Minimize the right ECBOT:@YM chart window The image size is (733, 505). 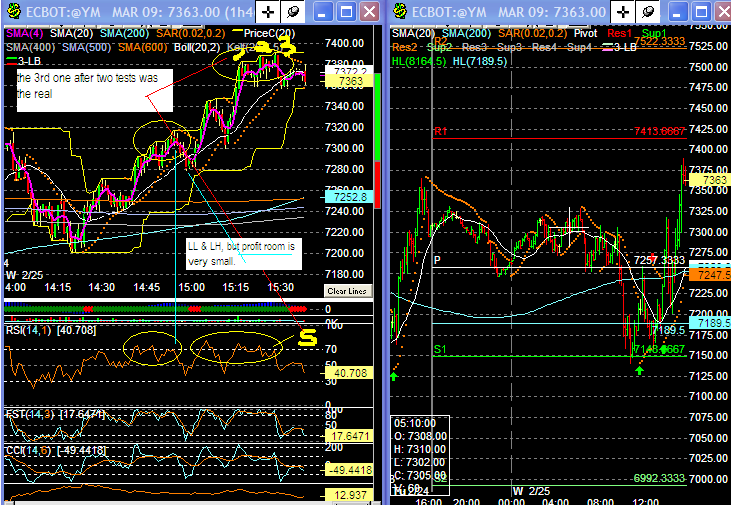click(676, 12)
